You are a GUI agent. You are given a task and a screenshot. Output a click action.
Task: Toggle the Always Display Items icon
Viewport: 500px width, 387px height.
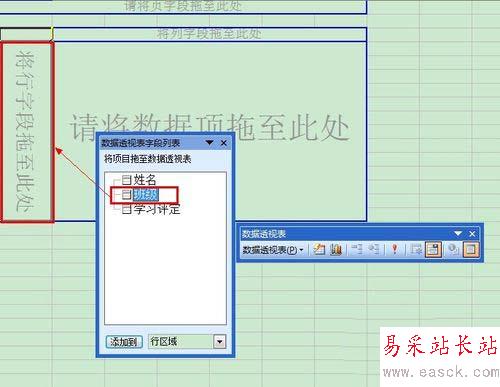433,249
